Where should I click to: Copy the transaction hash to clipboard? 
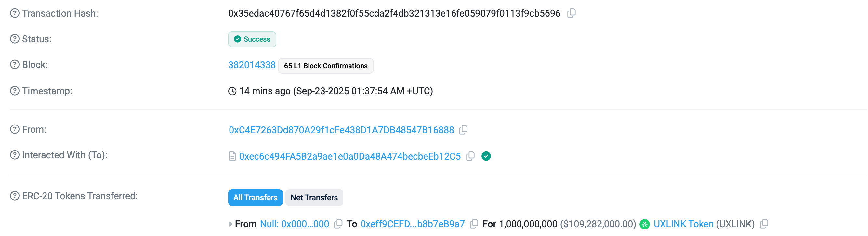[x=571, y=13]
